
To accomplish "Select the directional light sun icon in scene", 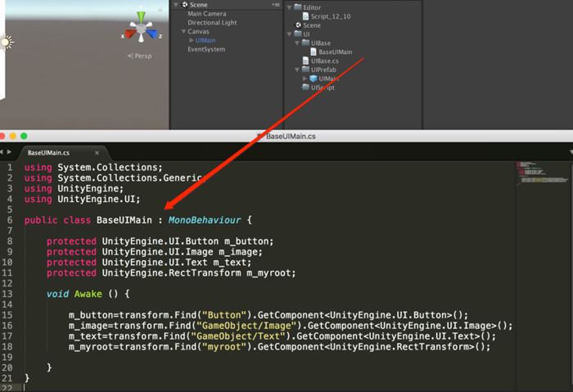I will [6, 41].
